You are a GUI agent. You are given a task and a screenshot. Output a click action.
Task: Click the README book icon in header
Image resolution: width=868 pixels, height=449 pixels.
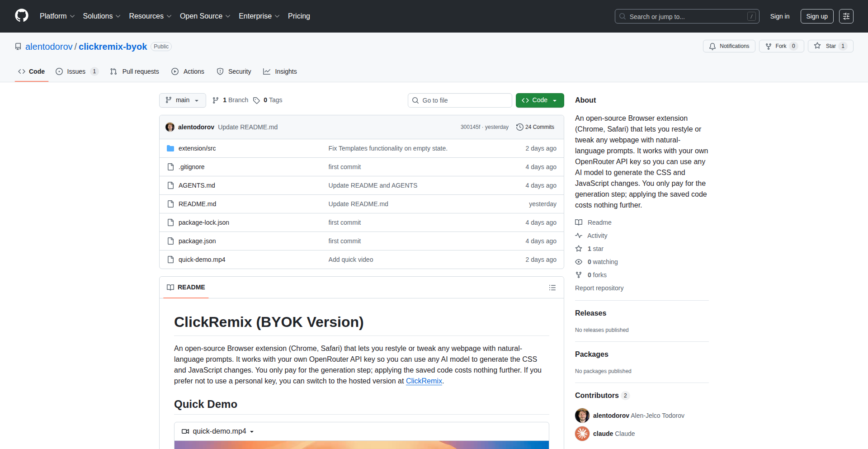[x=170, y=288]
